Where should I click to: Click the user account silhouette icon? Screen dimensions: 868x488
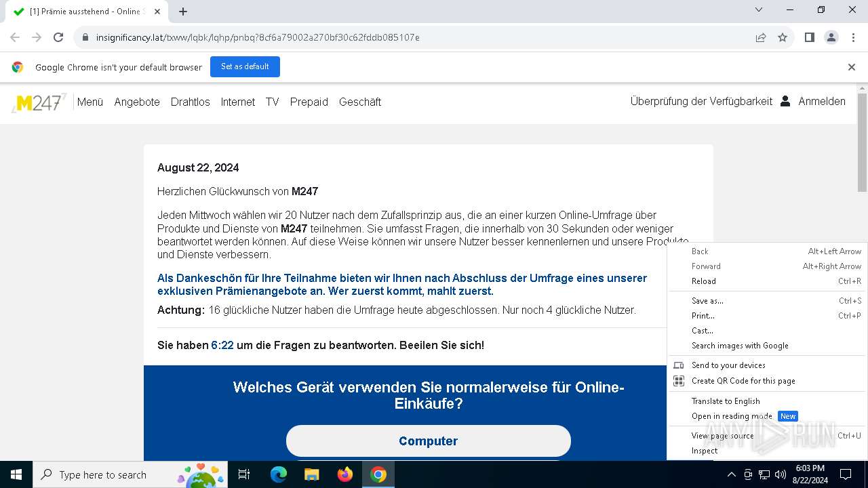(785, 101)
